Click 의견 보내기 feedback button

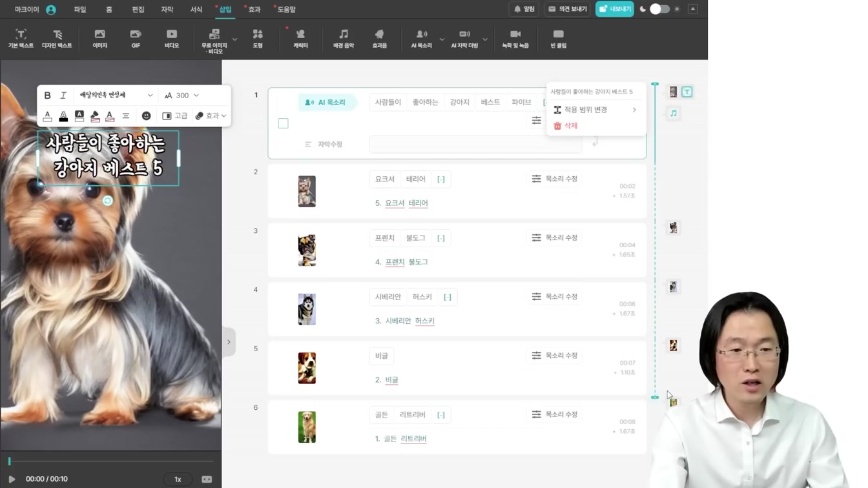pos(567,9)
